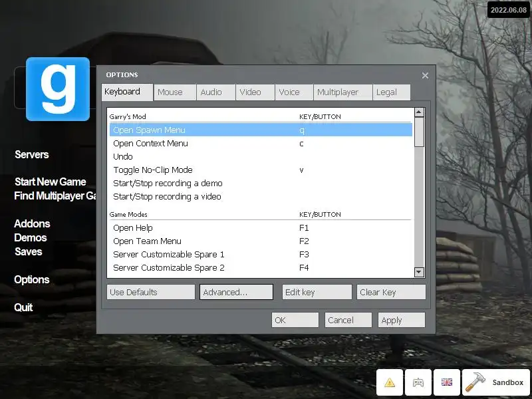
Task: Open the Audio tab
Action: point(215,92)
